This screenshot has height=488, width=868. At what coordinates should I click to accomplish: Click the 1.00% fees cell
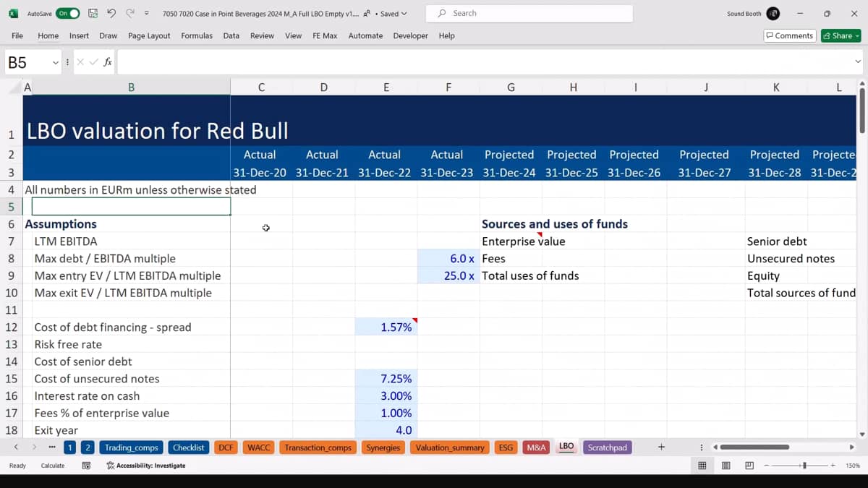386,413
